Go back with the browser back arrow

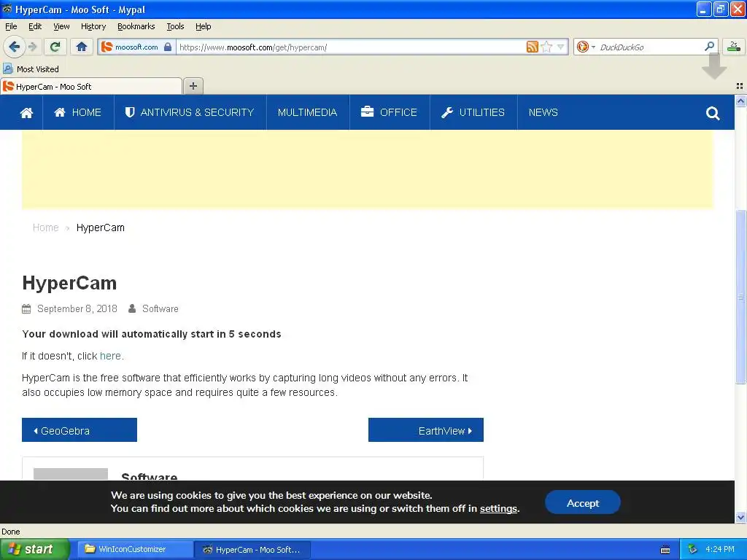[14, 47]
